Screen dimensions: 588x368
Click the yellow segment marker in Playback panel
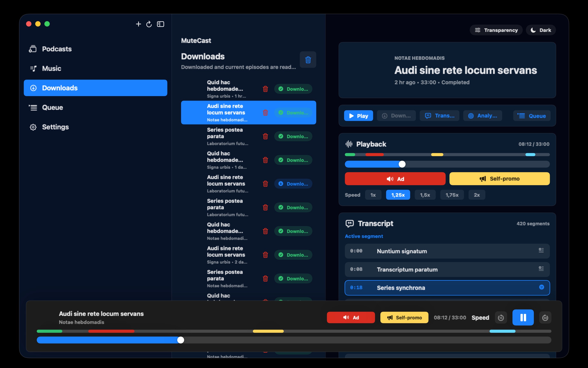coord(437,155)
